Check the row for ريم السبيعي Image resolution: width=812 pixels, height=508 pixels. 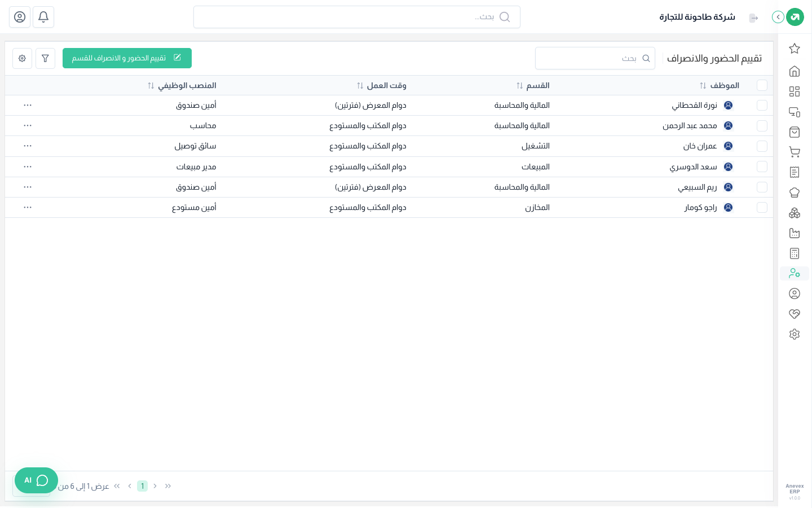pyautogui.click(x=762, y=187)
